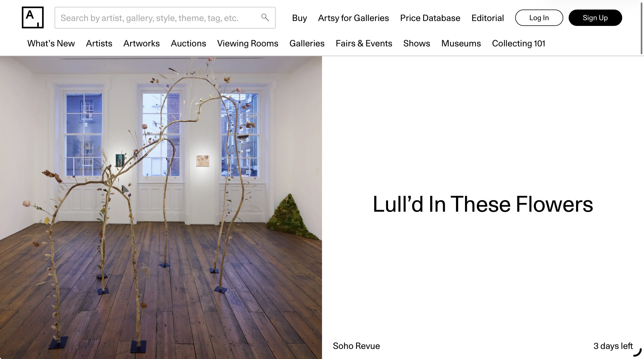Viewport: 644px width, 359px height.
Task: Click the magnifying glass search icon
Action: coord(265,17)
